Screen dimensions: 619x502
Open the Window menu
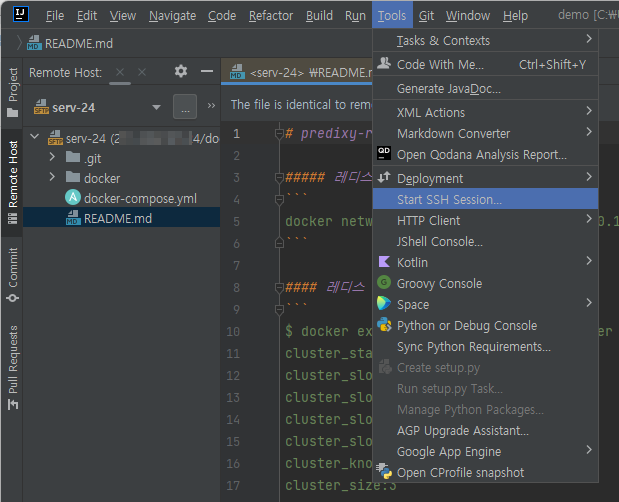click(468, 16)
